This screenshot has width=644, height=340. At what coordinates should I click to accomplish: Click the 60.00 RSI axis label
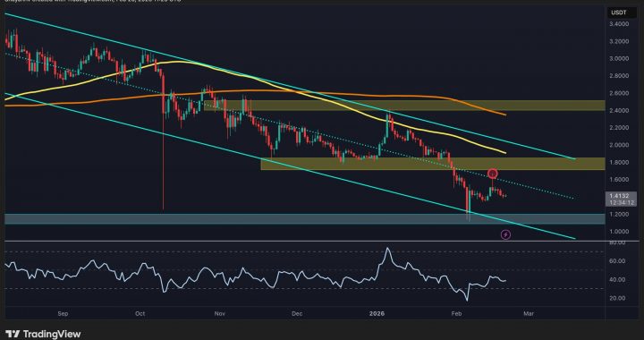click(618, 260)
